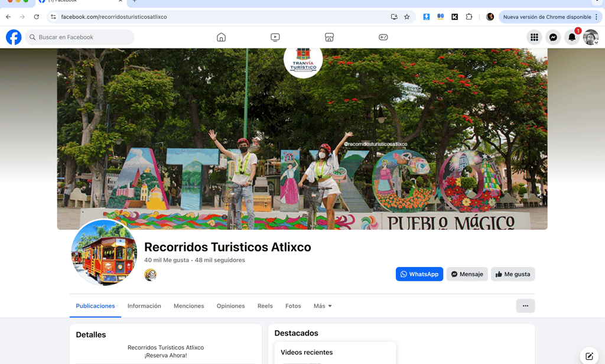Click the Buscar en Facebook search field

tap(80, 37)
